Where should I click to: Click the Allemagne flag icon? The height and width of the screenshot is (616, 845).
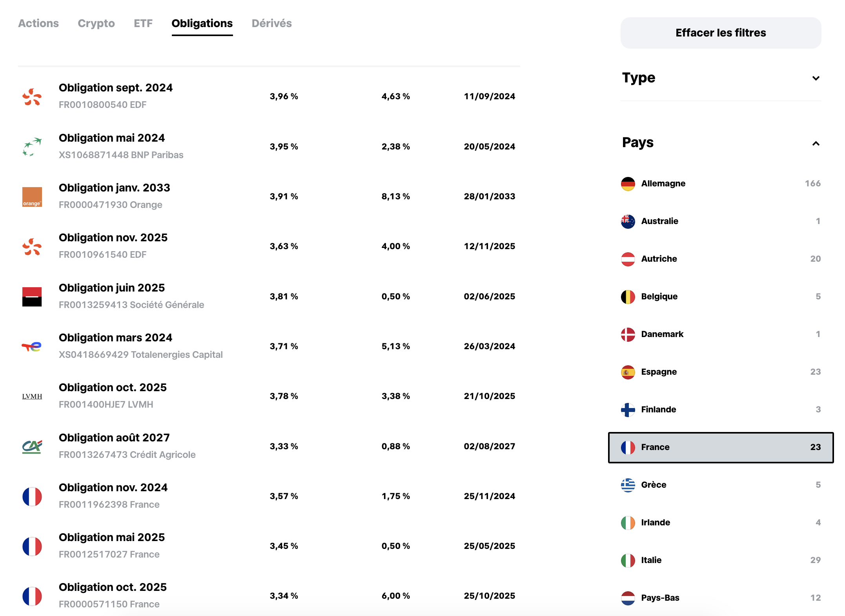click(x=628, y=184)
